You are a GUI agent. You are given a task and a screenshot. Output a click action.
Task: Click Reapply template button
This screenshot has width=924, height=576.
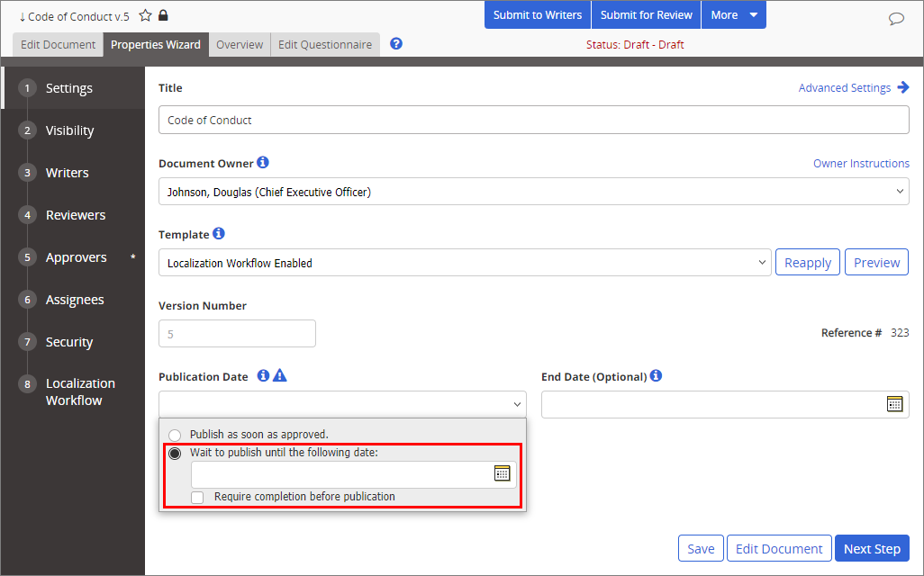[807, 263]
